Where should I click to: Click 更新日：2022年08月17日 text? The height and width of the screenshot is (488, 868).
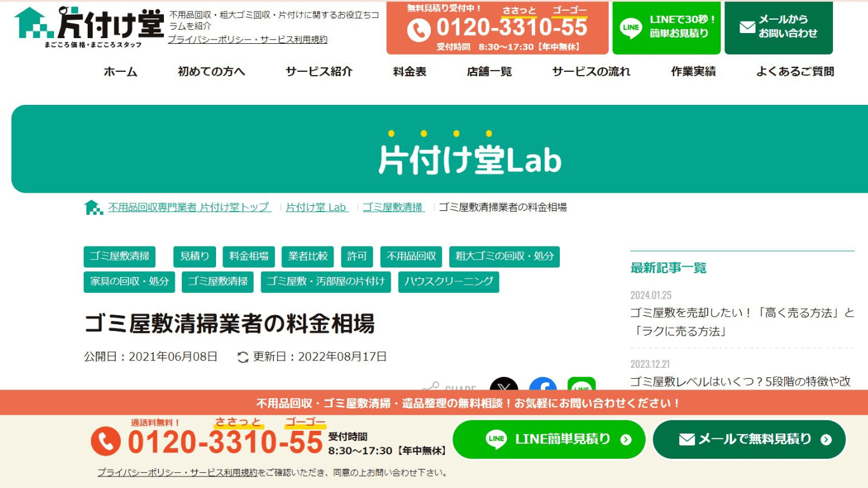point(320,357)
